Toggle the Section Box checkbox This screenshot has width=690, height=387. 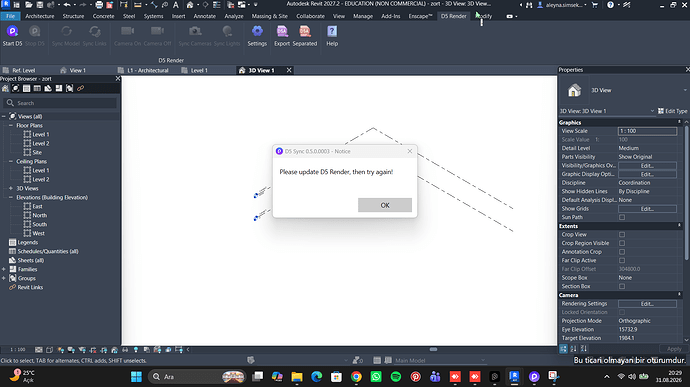coord(622,286)
